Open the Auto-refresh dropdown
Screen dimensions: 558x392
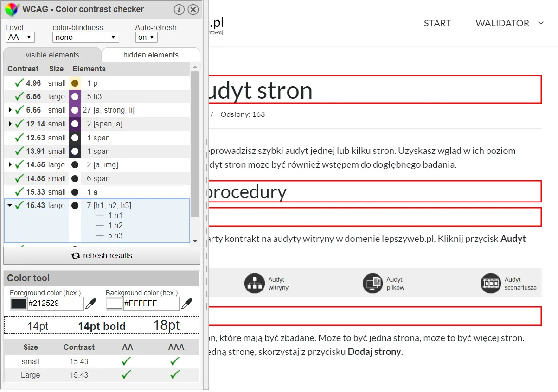click(146, 37)
